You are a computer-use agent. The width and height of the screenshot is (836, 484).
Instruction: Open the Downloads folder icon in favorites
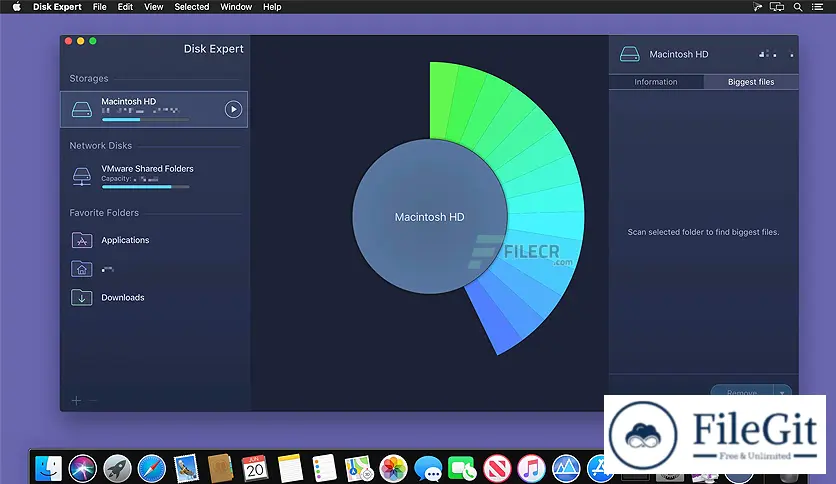point(82,297)
